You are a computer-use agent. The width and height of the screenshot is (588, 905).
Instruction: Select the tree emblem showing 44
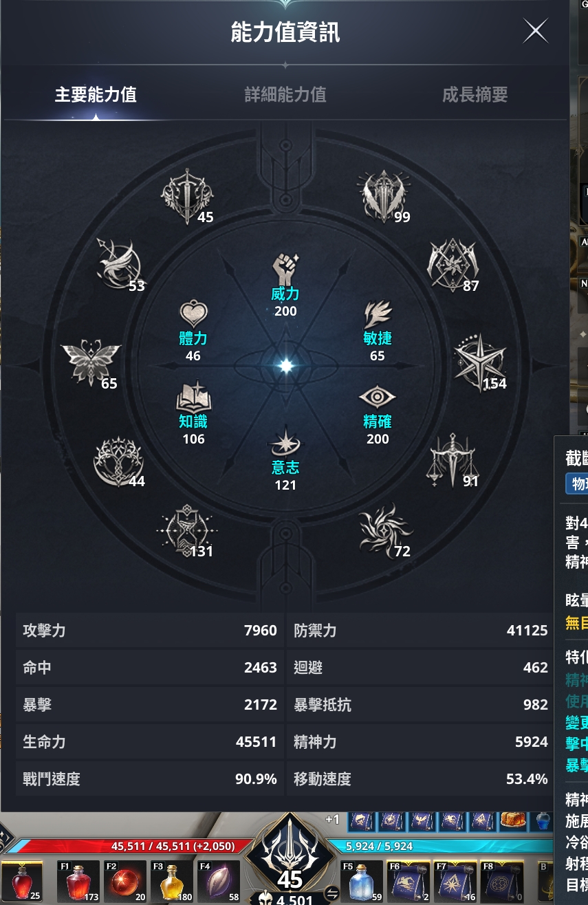pyautogui.click(x=118, y=461)
